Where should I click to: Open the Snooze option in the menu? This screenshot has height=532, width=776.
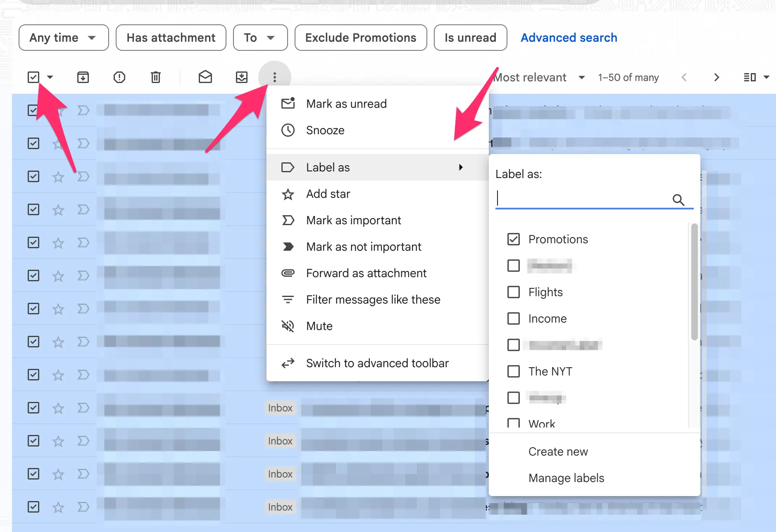coord(325,130)
